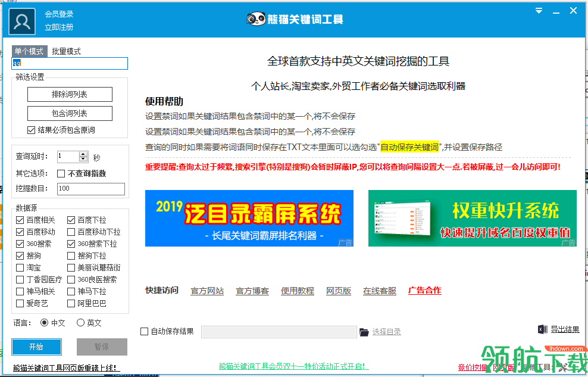Select 中文 language radio button

(x=44, y=323)
